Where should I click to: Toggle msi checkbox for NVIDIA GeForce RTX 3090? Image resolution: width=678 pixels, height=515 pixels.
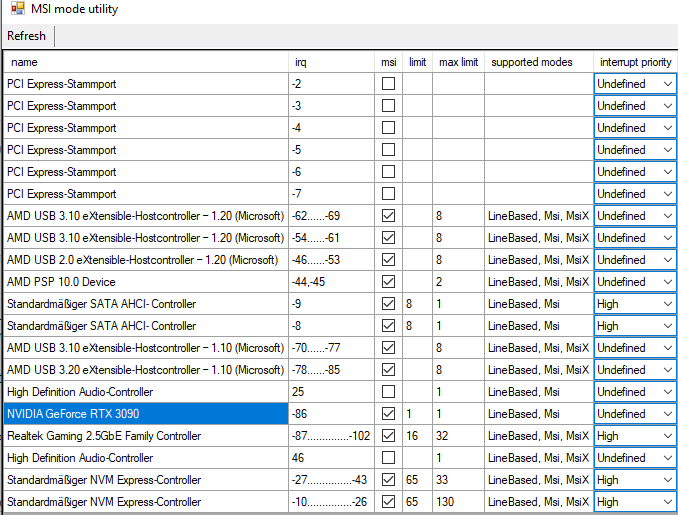click(x=388, y=414)
